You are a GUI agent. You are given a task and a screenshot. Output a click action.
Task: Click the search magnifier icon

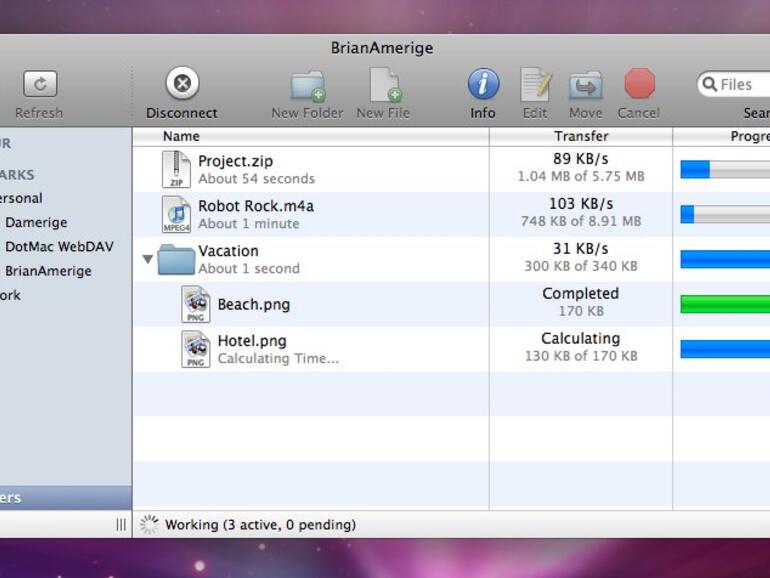coord(710,84)
